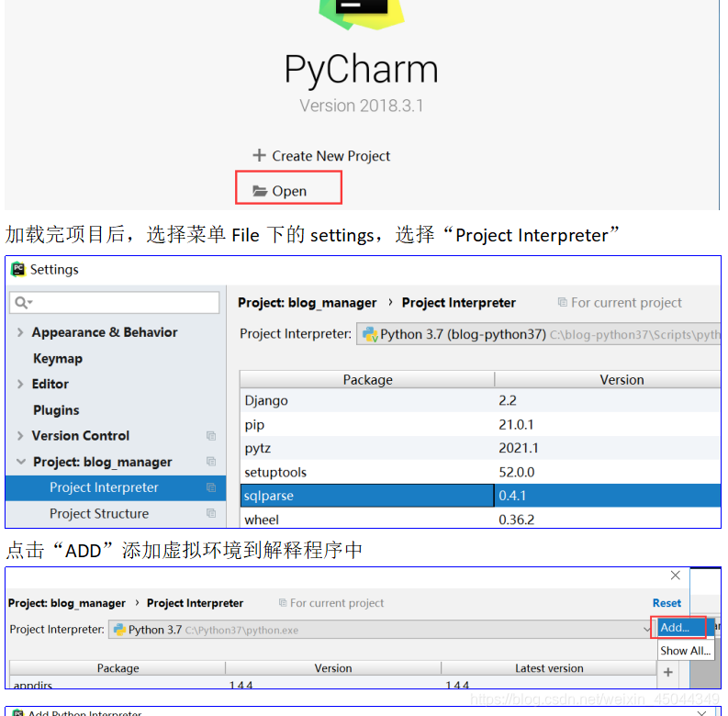Click the copy icon next to Version Control
The image size is (728, 716).
tap(211, 435)
